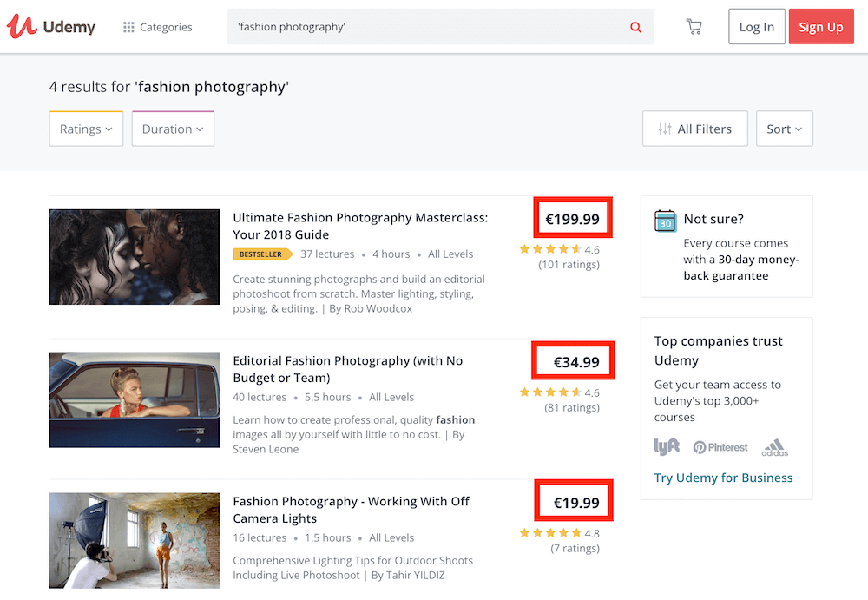The image size is (868, 600).
Task: Click the 30-day calendar guarantee icon
Action: coord(665,221)
